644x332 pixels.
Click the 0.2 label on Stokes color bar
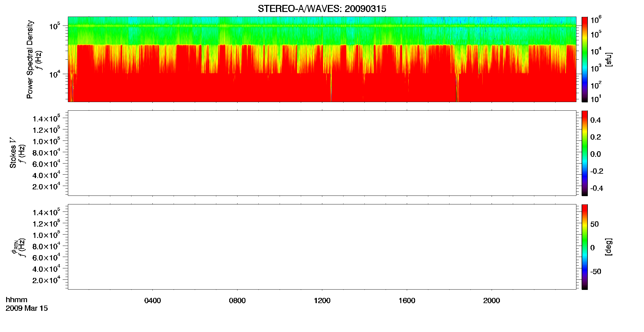pyautogui.click(x=595, y=137)
